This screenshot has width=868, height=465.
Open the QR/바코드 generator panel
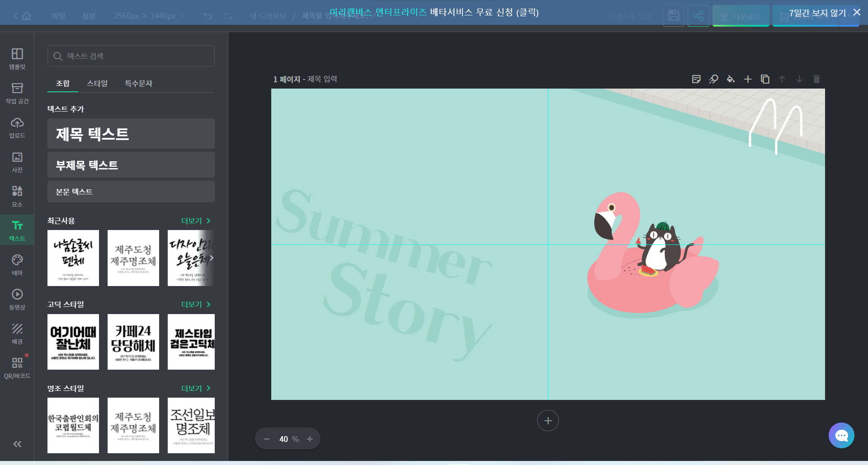click(x=17, y=368)
